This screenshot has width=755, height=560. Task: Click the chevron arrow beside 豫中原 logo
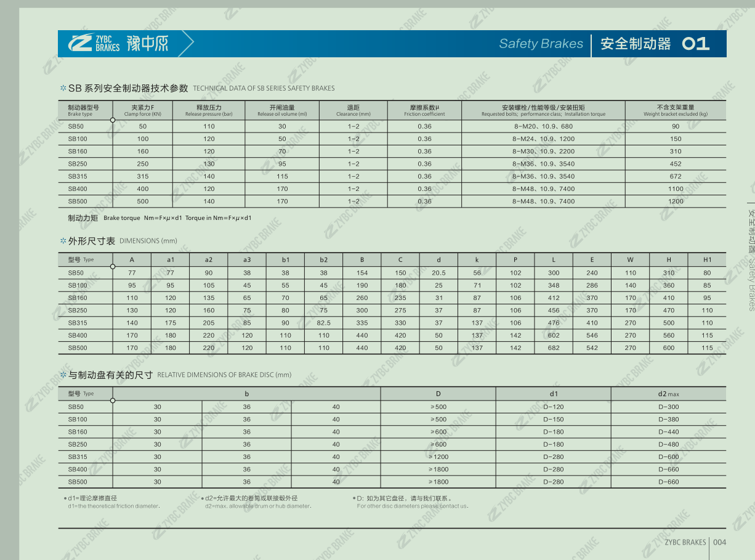(x=187, y=43)
